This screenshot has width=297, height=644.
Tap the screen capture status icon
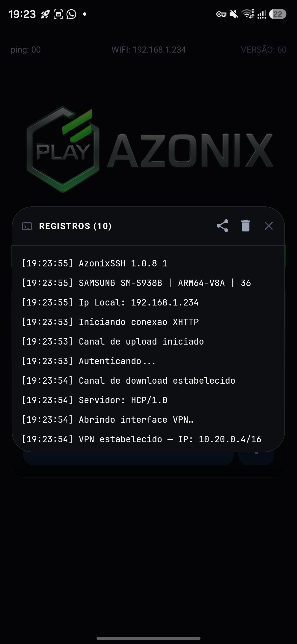click(x=58, y=14)
